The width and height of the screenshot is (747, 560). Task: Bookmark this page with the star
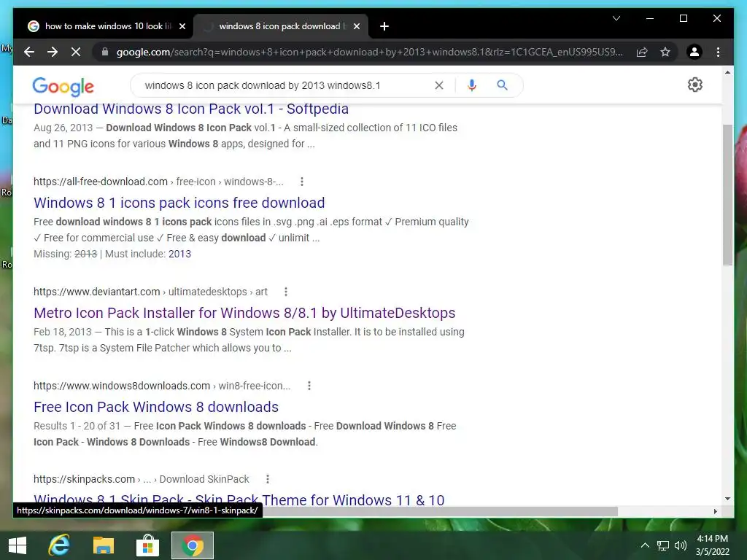(665, 52)
